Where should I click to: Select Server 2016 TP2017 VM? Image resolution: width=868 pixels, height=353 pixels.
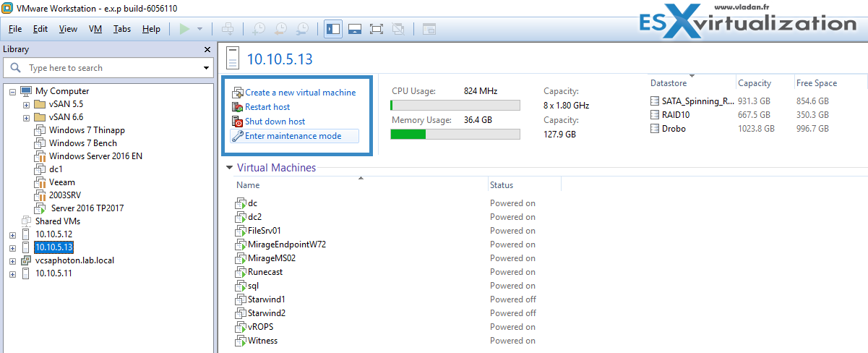click(87, 208)
